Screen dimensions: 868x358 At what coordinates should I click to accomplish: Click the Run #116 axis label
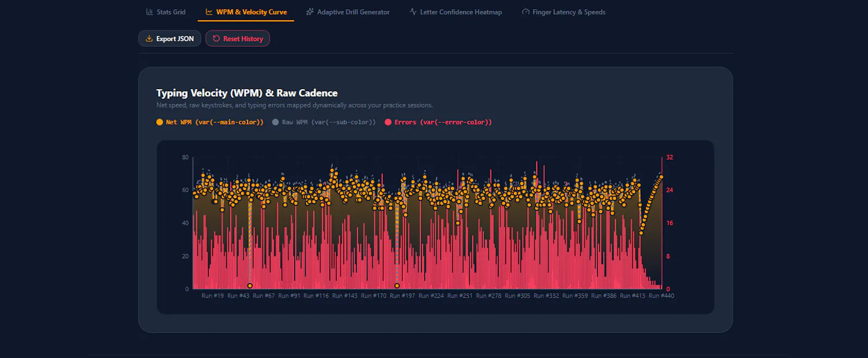316,296
